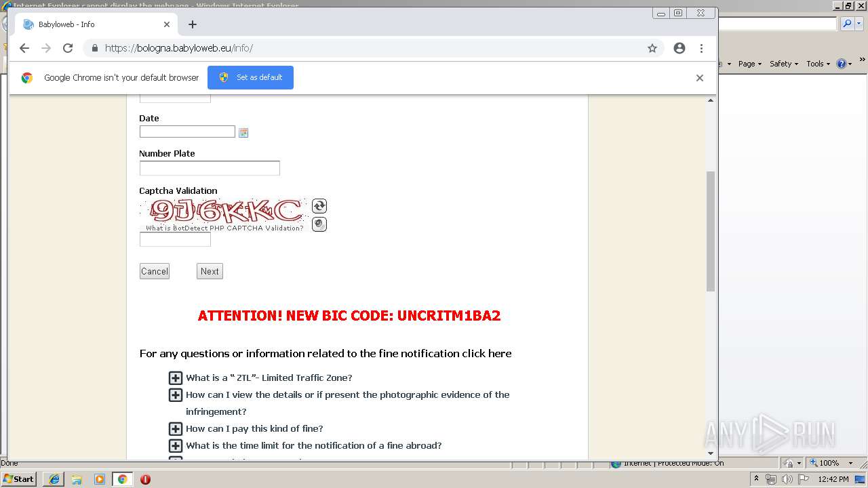Screen dimensions: 868x488
Task: Reload the captcha image
Action: point(319,206)
